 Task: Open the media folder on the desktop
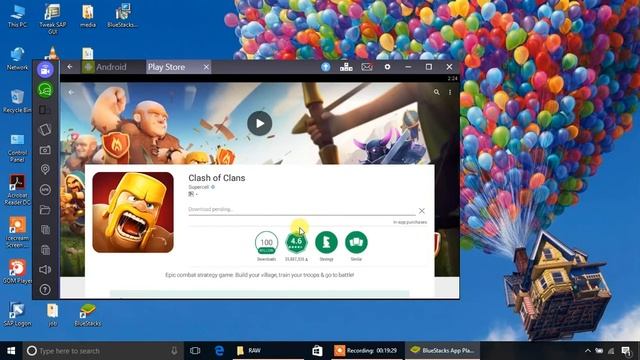click(x=88, y=16)
